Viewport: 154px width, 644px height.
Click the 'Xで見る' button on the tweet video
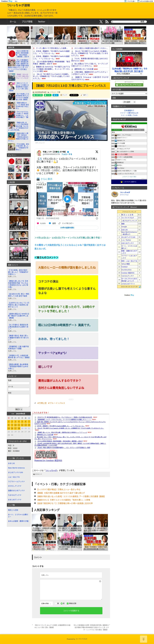coord(92,185)
